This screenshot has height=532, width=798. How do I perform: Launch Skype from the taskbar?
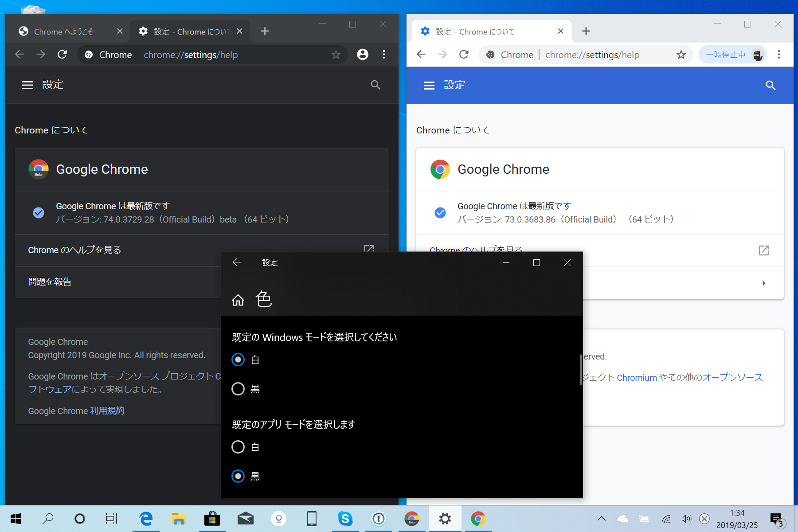(345, 518)
